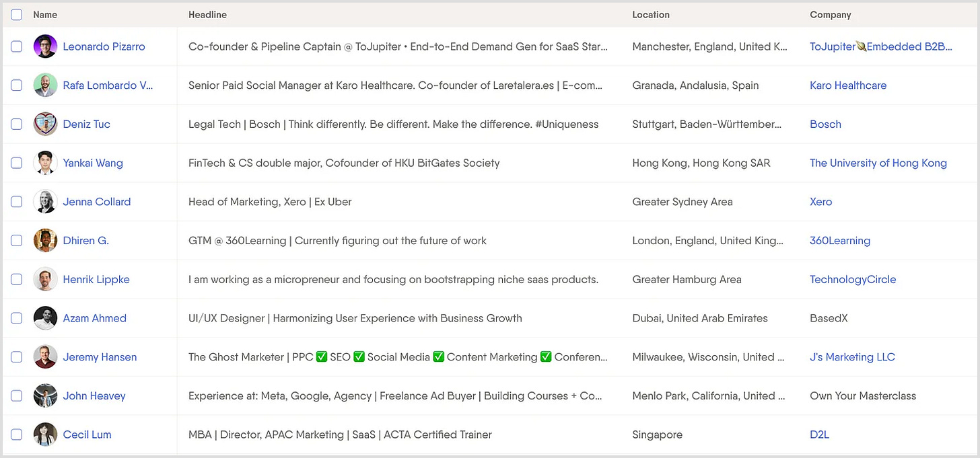Viewport: 980px width, 458px height.
Task: Click the "Dubai, United Arab Emirates" cell
Action: [700, 318]
